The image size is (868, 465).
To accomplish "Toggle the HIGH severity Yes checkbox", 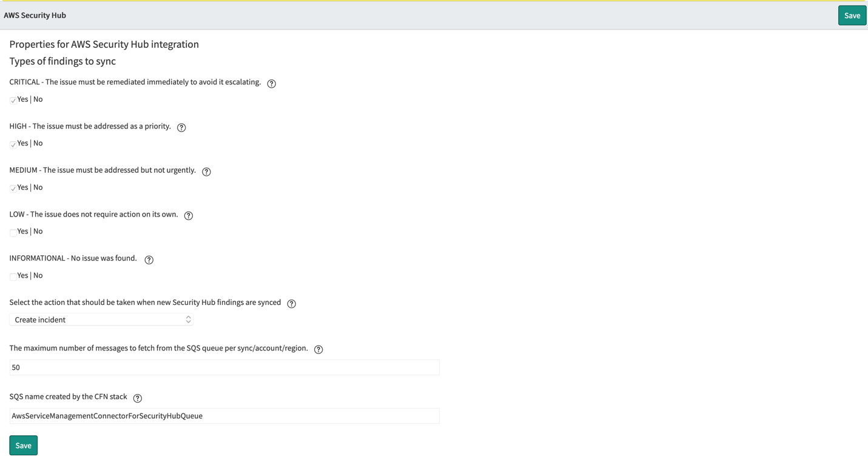I will pos(13,144).
